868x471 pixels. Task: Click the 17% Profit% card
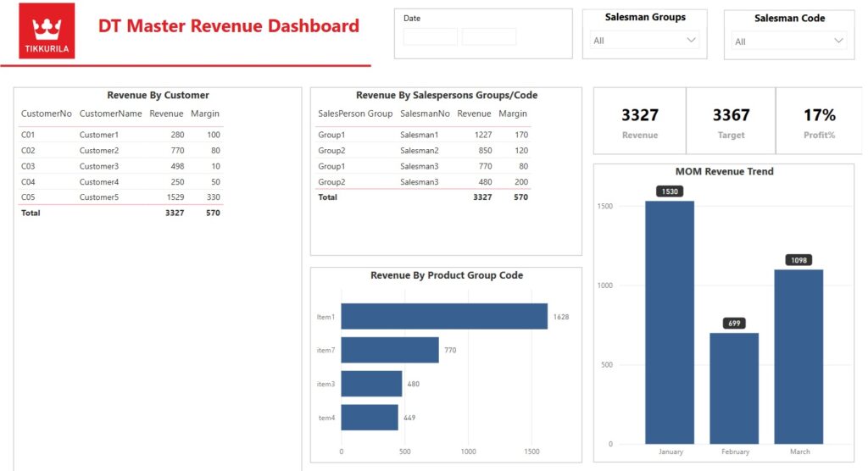click(819, 122)
